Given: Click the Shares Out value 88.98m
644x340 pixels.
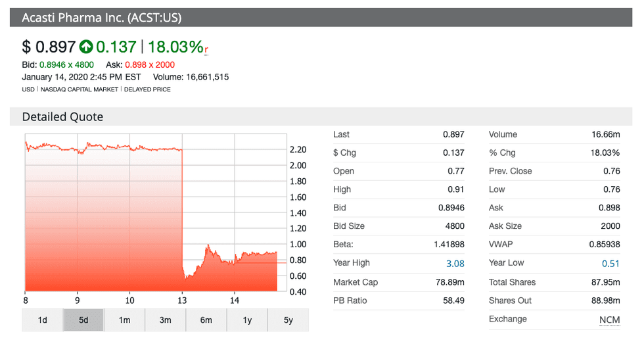Looking at the screenshot, I should [x=606, y=301].
